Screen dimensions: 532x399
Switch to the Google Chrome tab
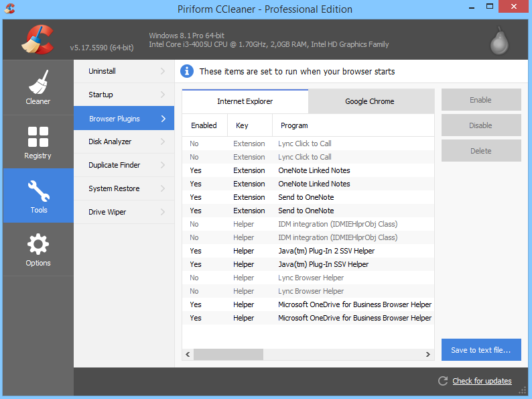point(370,101)
